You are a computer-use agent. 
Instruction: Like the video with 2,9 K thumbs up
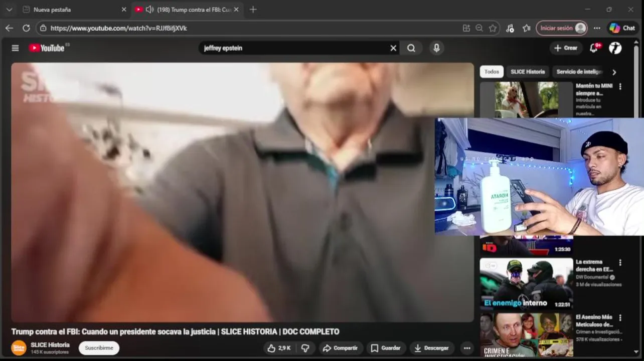279,348
